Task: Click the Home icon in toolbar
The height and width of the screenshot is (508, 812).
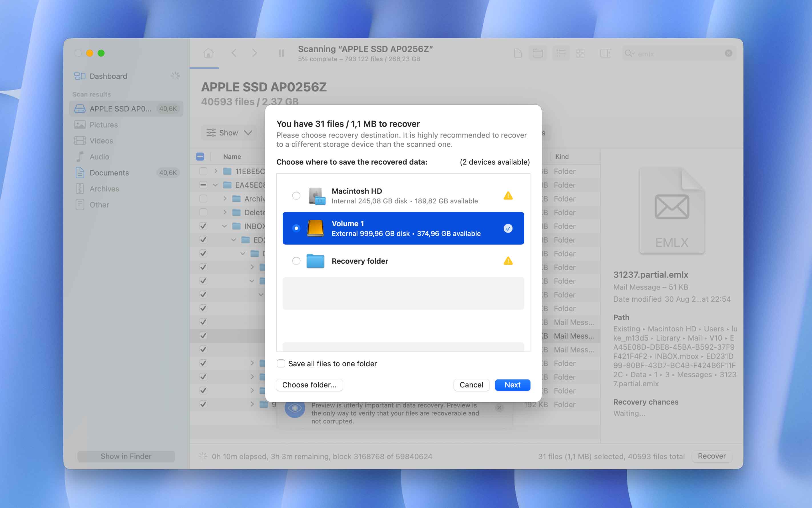Action: coord(208,53)
